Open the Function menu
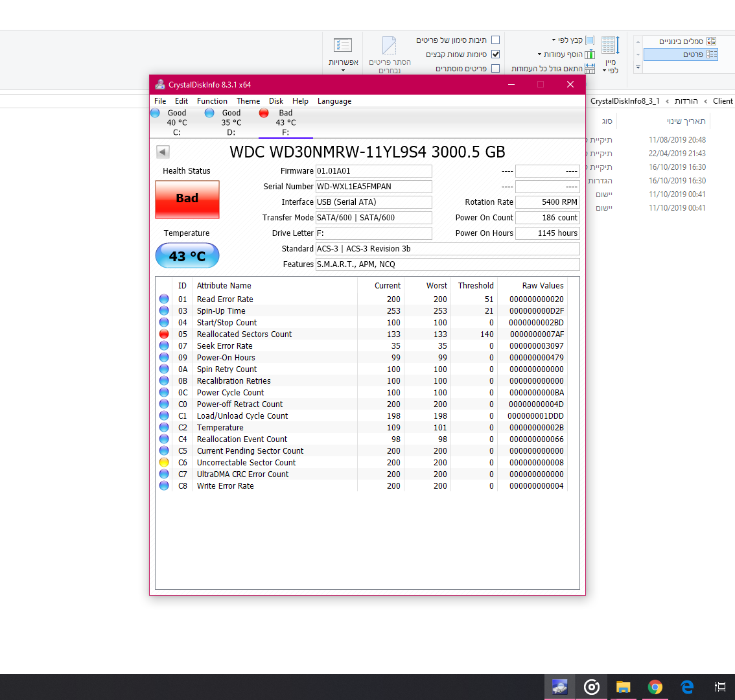 click(212, 101)
